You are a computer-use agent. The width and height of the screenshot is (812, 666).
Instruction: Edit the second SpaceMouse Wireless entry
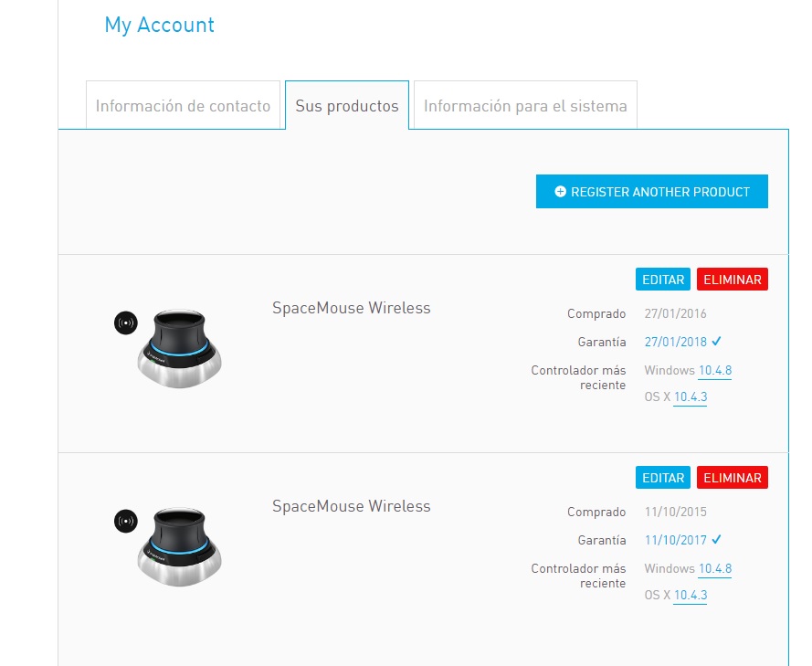click(663, 477)
